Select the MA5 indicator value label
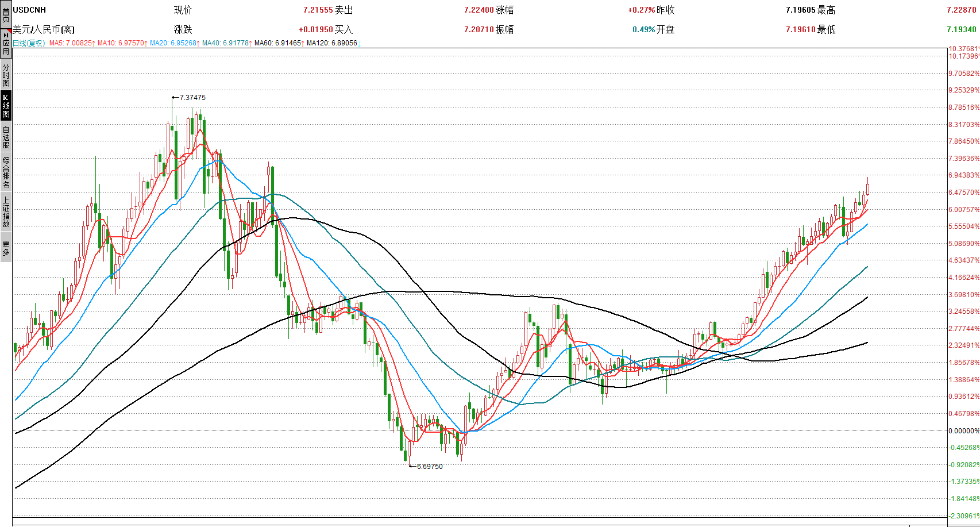Screen dimensions: 980x527 [x=71, y=43]
